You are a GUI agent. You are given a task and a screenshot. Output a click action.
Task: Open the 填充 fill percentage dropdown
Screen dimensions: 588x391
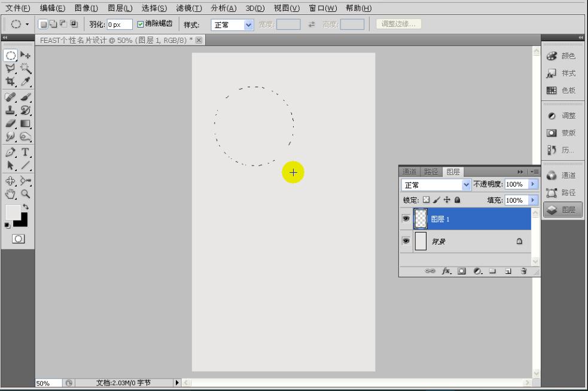pos(532,200)
